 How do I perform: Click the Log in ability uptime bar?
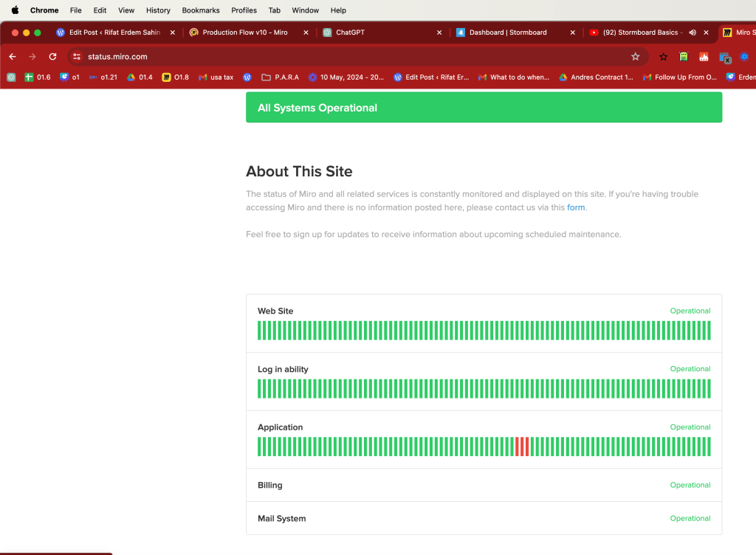(484, 389)
